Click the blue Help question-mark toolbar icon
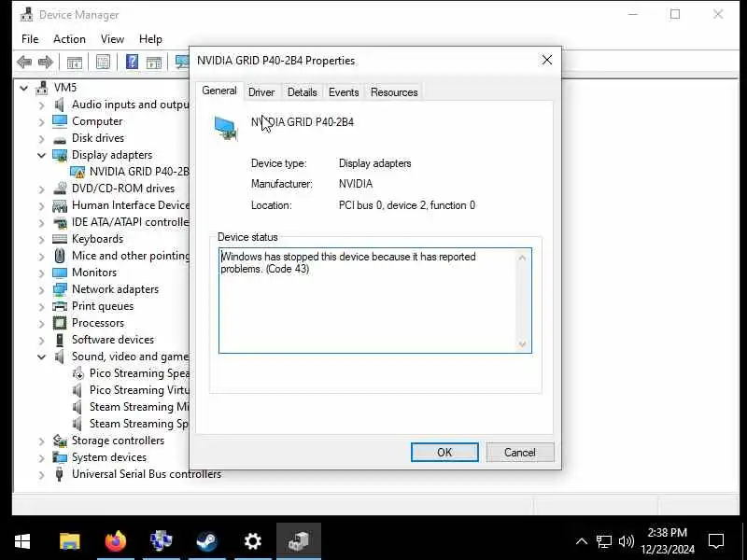The width and height of the screenshot is (747, 560). (x=132, y=62)
